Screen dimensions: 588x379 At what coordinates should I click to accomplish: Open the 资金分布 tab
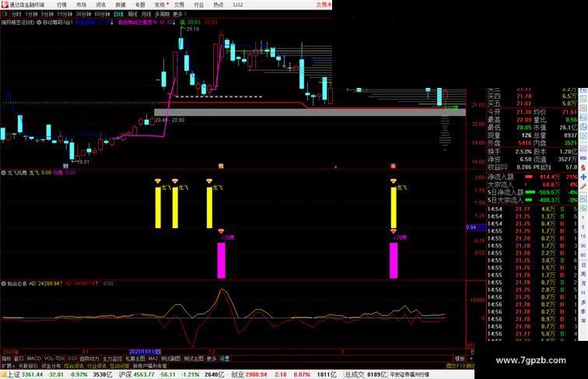pyautogui.click(x=51, y=367)
